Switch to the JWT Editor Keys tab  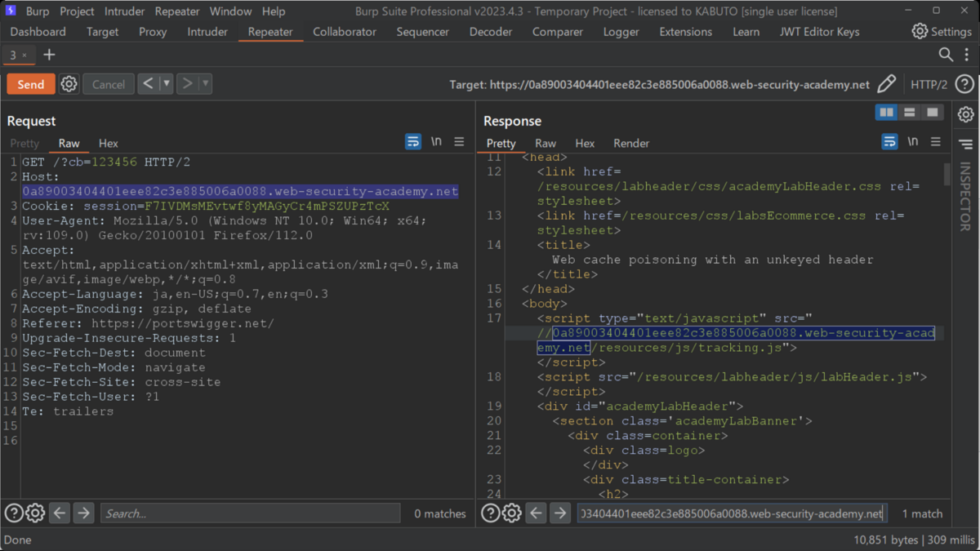click(x=818, y=31)
